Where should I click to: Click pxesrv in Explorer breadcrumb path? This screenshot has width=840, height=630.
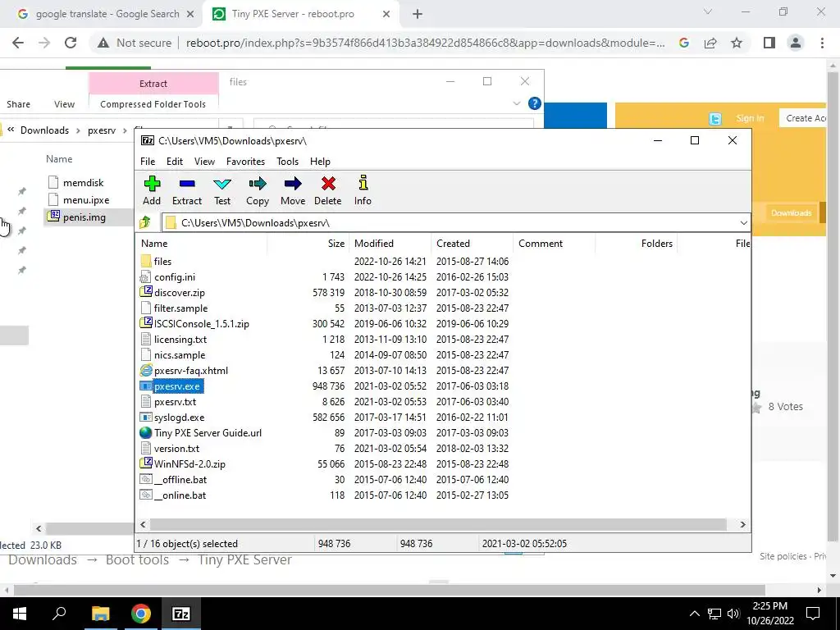102,130
